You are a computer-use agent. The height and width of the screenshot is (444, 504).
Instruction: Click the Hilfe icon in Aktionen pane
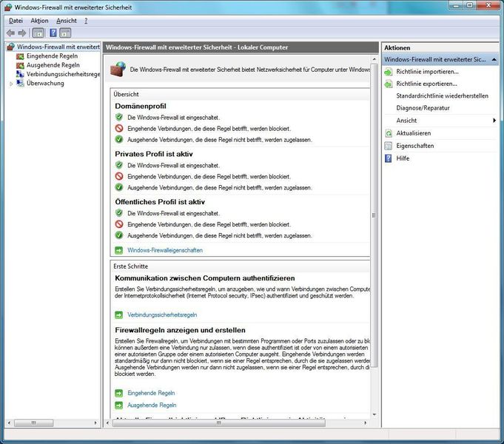[x=389, y=158]
